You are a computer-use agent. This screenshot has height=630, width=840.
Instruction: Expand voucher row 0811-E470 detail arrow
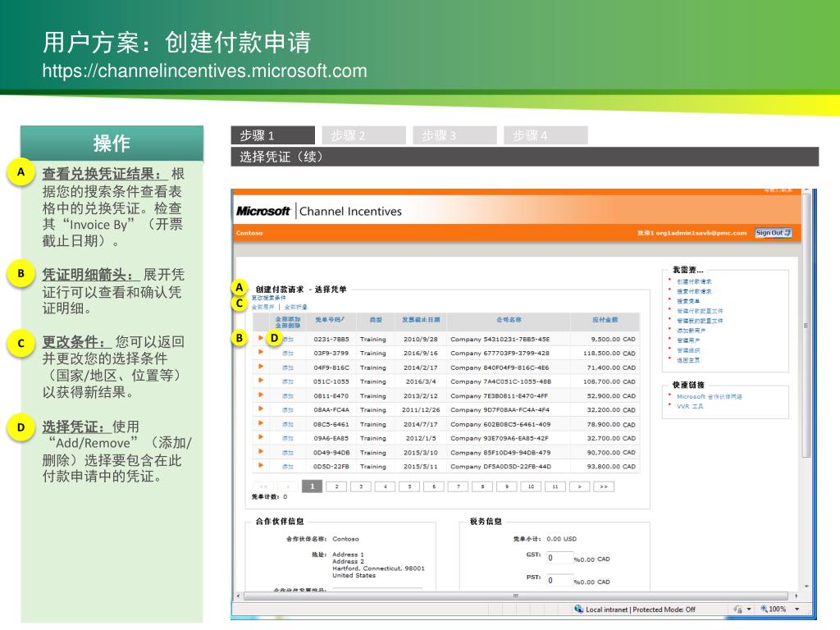tap(261, 395)
